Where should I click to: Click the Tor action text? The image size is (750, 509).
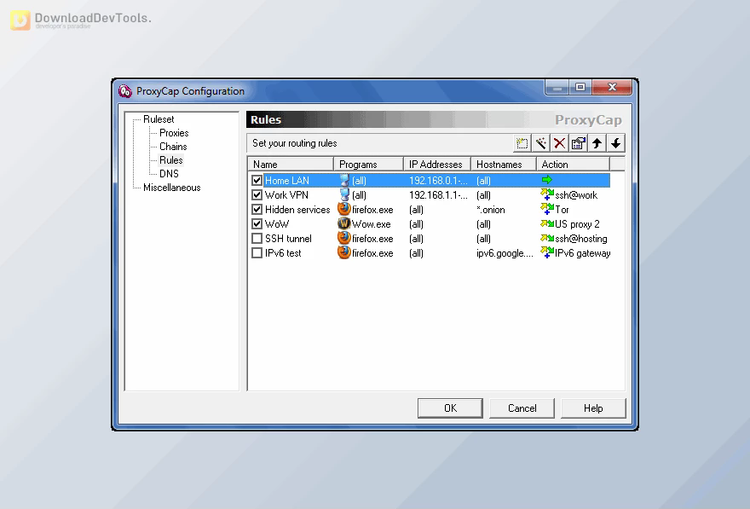pos(562,210)
